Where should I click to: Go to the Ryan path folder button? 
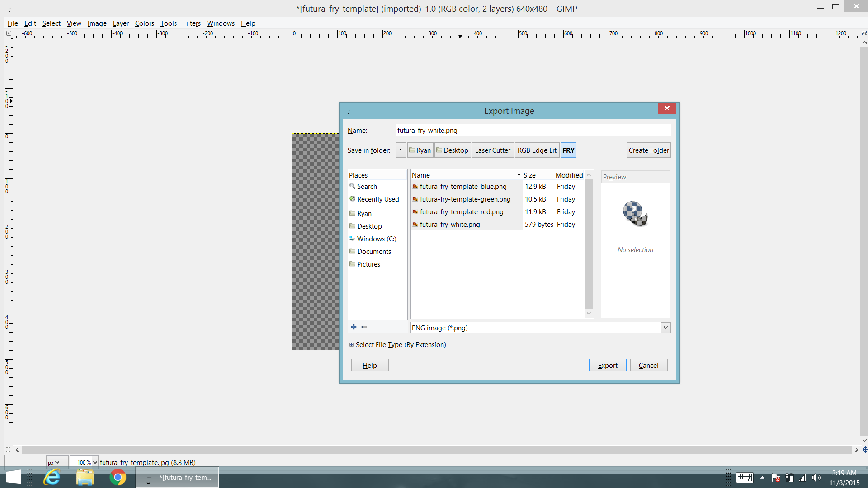420,150
